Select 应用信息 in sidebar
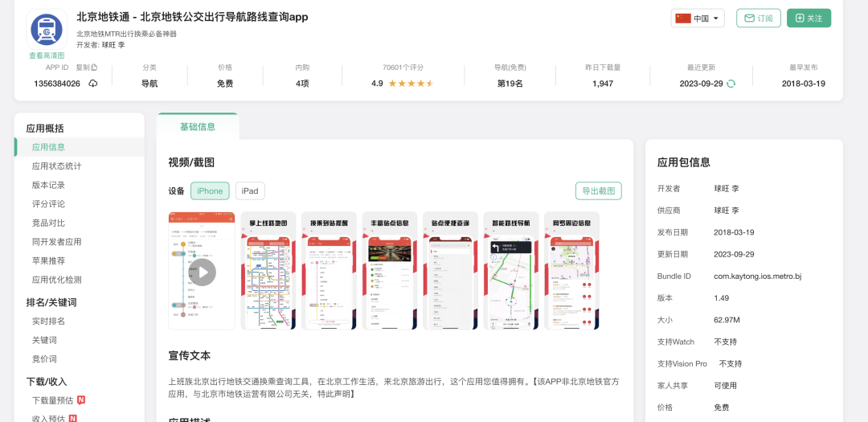Screen dimensions: 868x422 pos(79,147)
